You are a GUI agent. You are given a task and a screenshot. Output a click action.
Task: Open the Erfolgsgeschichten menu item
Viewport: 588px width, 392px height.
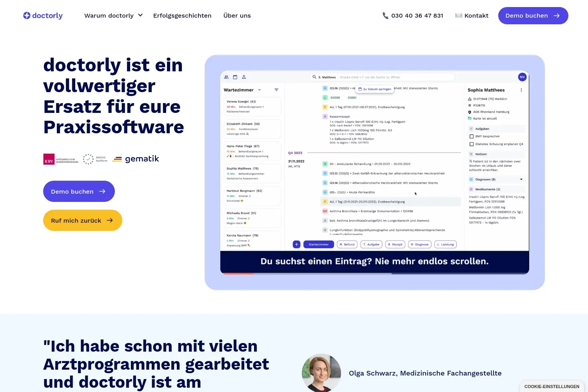point(182,16)
